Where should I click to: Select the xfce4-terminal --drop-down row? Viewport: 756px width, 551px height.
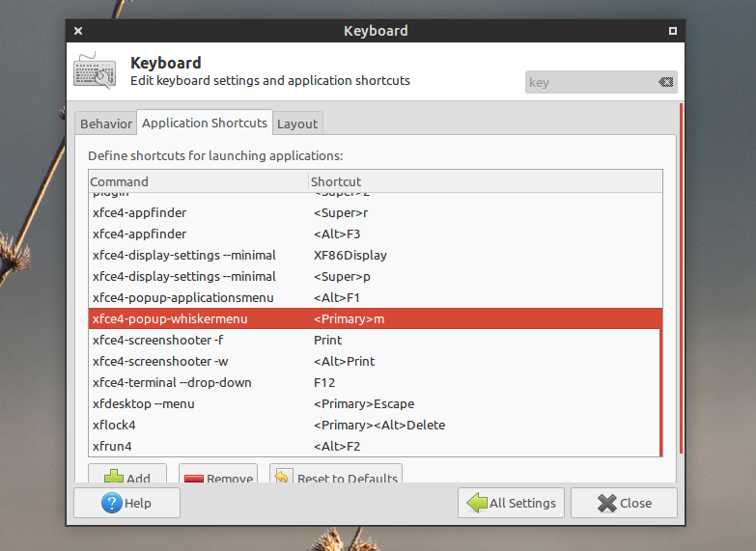(x=375, y=382)
